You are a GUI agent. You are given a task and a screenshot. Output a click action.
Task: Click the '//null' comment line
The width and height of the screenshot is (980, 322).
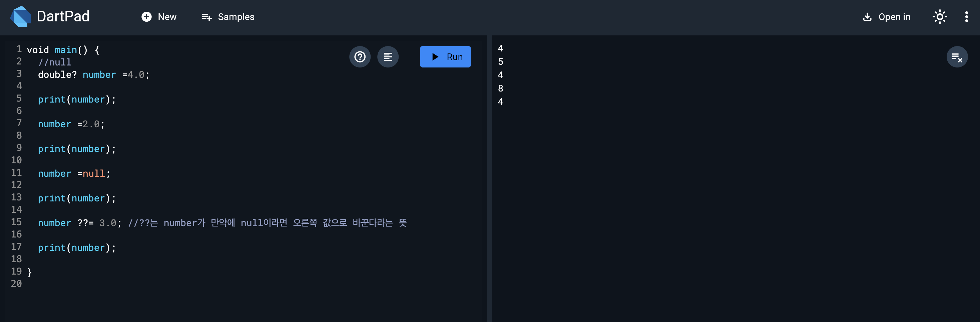(x=55, y=62)
